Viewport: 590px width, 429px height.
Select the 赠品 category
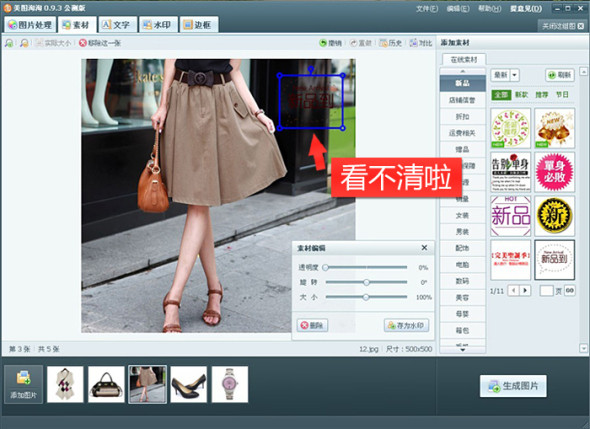click(462, 149)
